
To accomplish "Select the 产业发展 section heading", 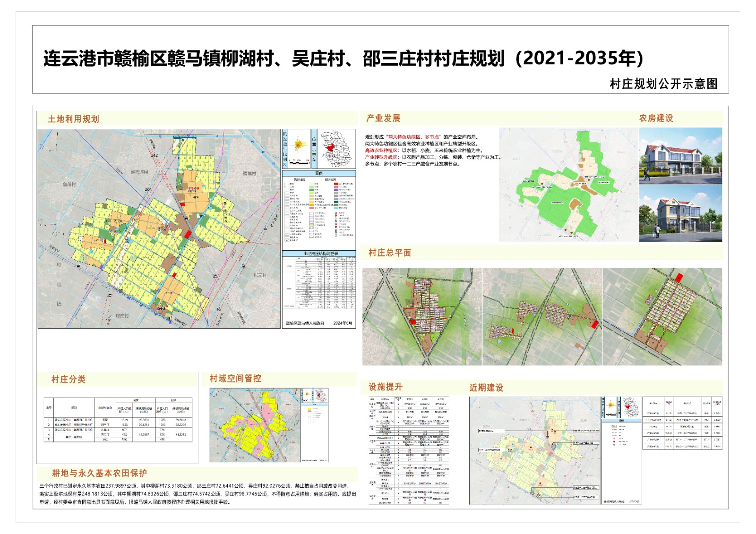I will 383,118.
